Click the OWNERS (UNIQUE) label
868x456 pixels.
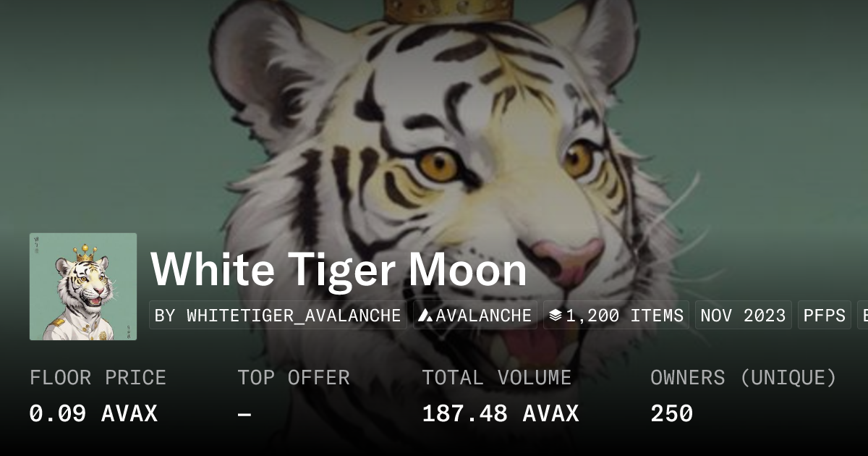coord(744,378)
